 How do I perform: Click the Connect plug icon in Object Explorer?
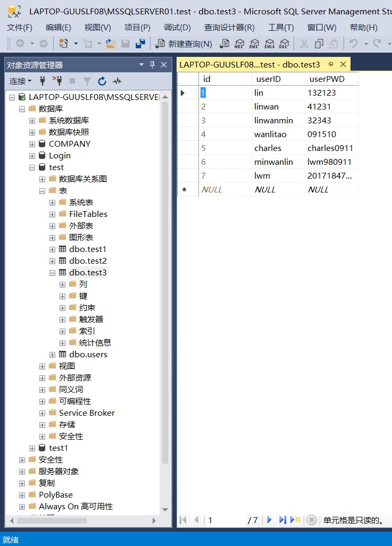click(43, 81)
